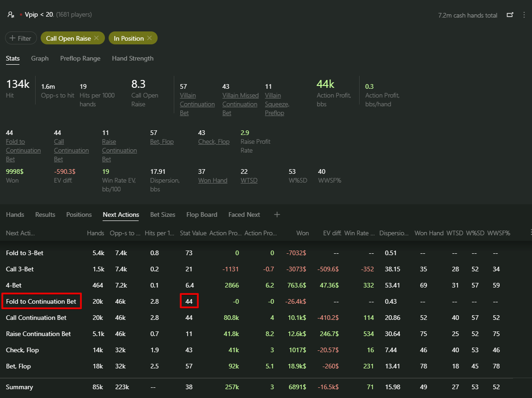This screenshot has height=398, width=532.
Task: Switch to the Bet Sizes tab
Action: [x=163, y=214]
